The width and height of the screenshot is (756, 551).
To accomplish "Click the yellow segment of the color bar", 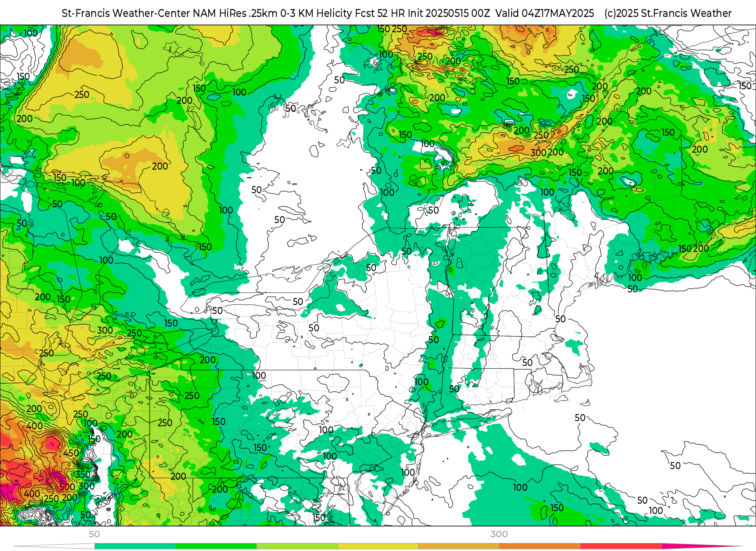I will point(378,546).
